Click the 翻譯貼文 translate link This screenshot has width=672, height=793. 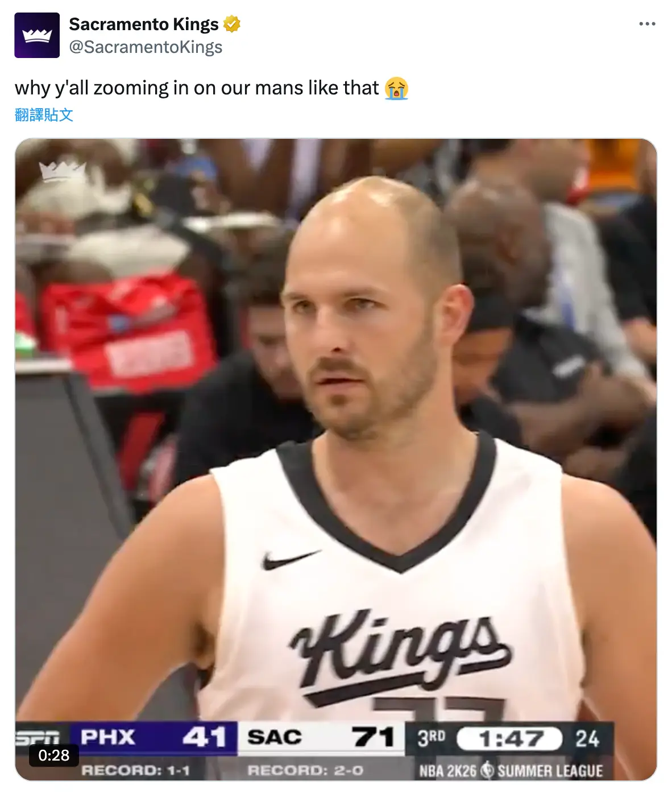[x=44, y=115]
